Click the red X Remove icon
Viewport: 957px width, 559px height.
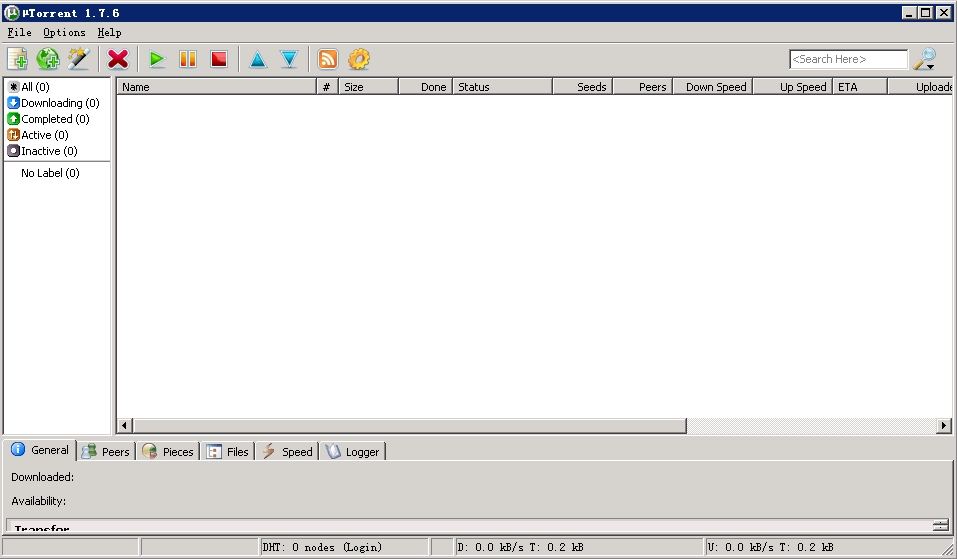118,59
